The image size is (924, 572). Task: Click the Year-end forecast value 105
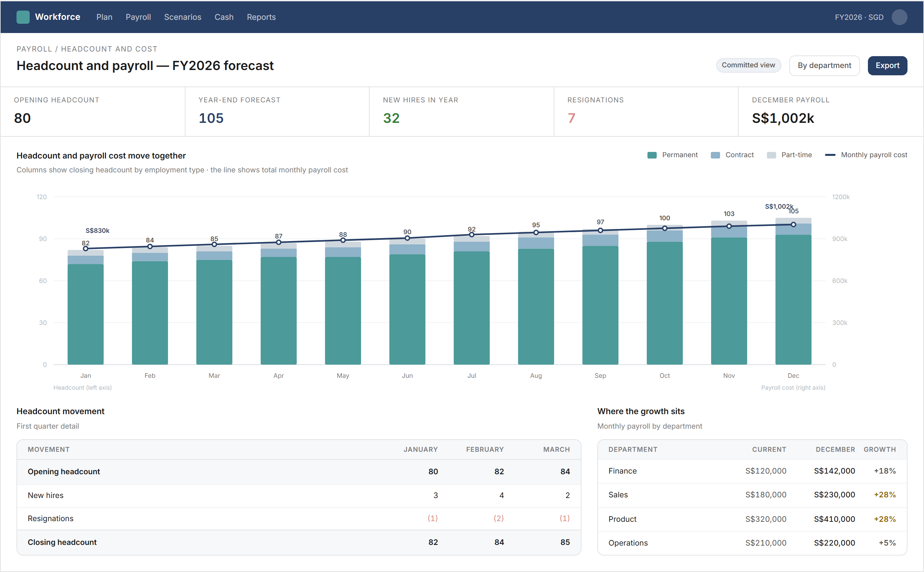(211, 118)
